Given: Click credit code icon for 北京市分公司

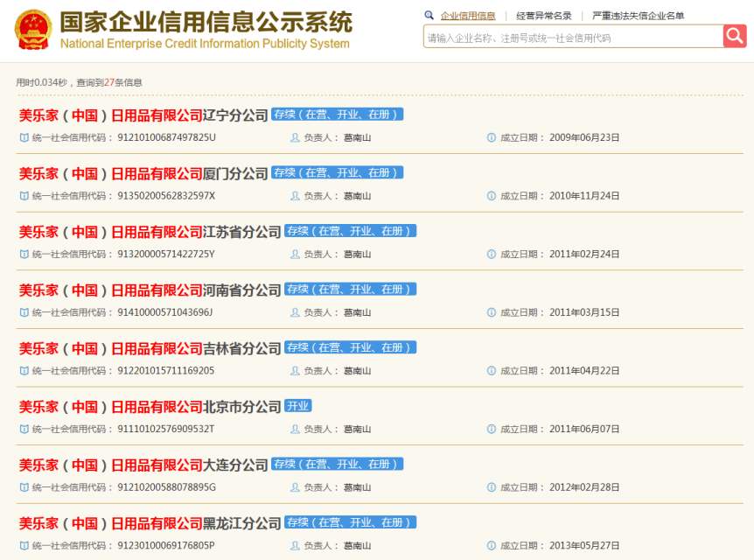Looking at the screenshot, I should pyautogui.click(x=24, y=429).
